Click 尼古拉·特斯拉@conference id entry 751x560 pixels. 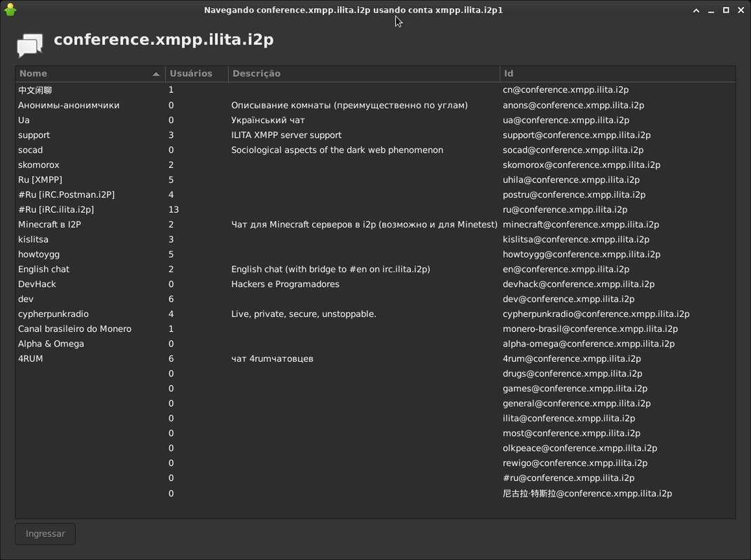[x=587, y=493]
